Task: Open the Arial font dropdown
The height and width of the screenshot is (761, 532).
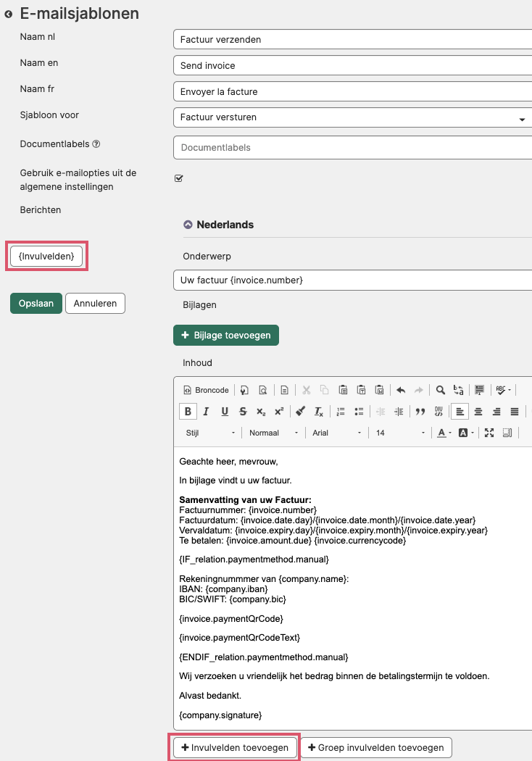Action: pyautogui.click(x=336, y=433)
